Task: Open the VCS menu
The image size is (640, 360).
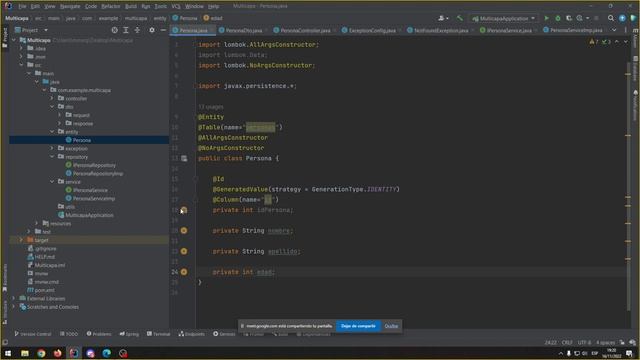Action: [176, 6]
